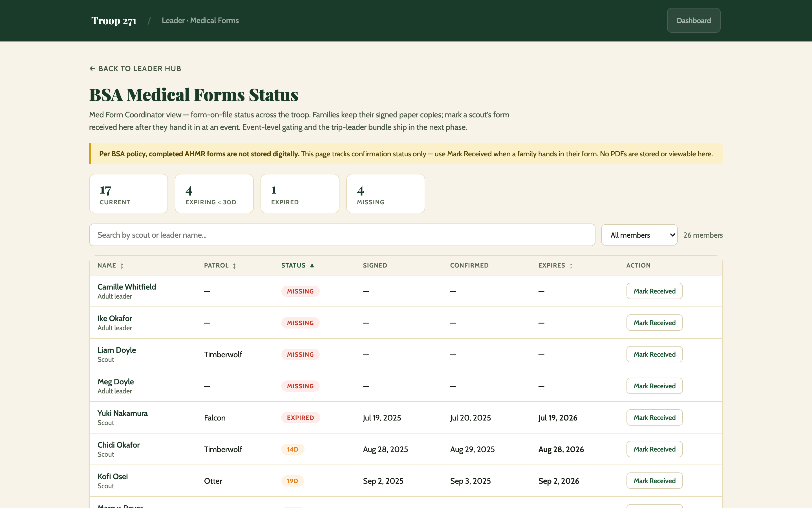
Task: Go back to Leader Hub link
Action: coord(135,69)
